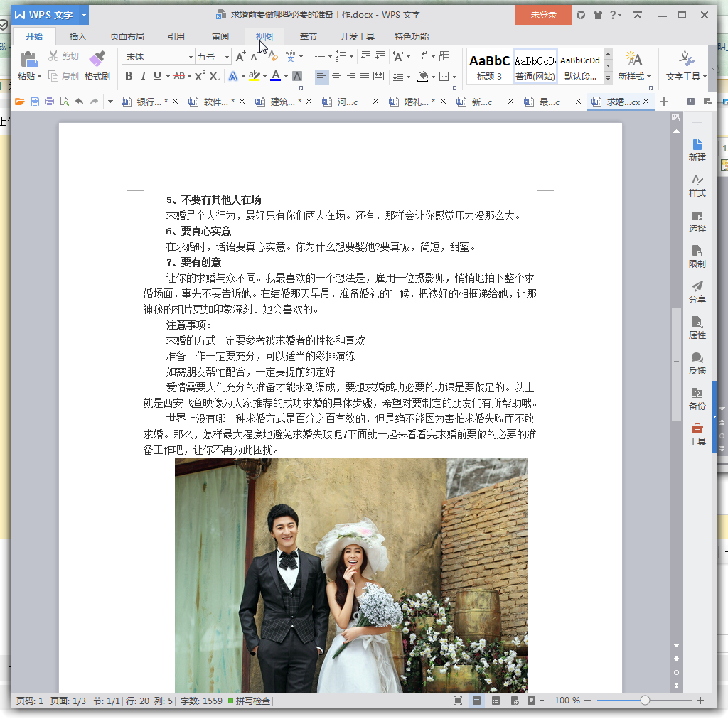
Task: Increase font size with A+ icon
Action: [x=240, y=57]
